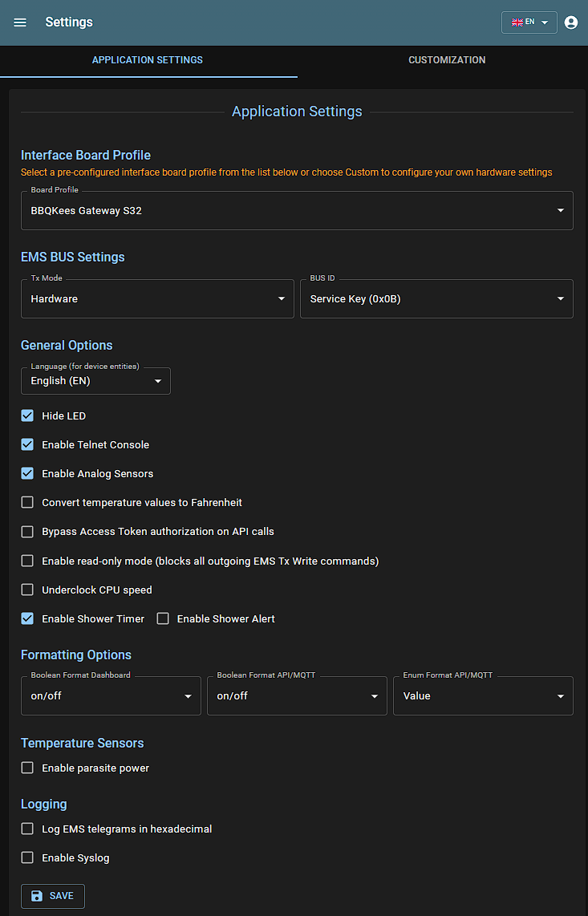Change the device entities Language dropdown
The height and width of the screenshot is (916, 588).
95,381
